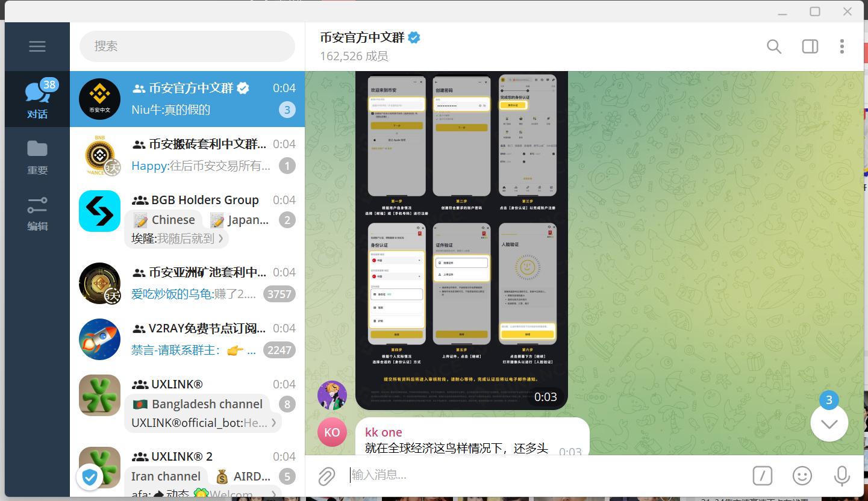Click the 162,526 成员 member count
Image resolution: width=868 pixels, height=501 pixels.
pos(354,56)
